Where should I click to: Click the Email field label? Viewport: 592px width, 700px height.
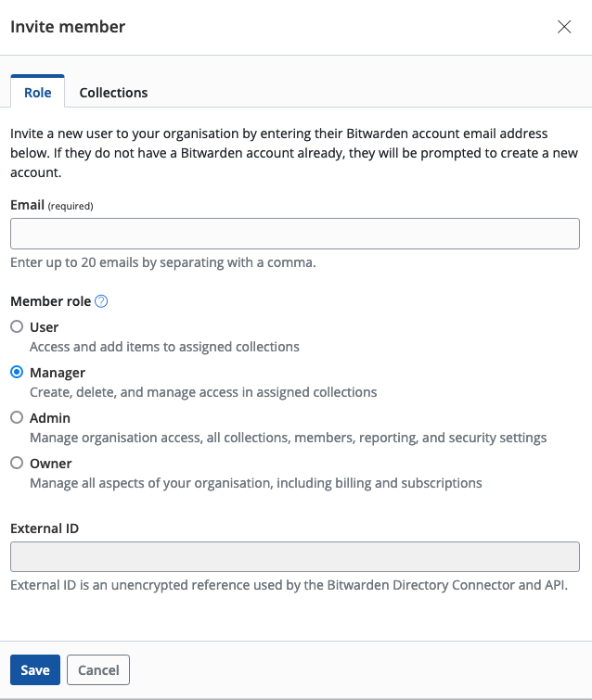[27, 204]
